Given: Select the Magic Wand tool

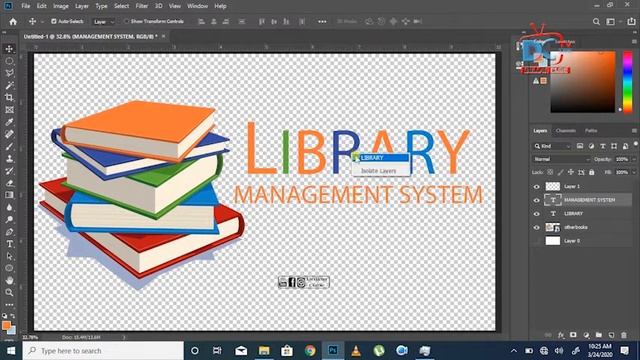Looking at the screenshot, I should 9,85.
